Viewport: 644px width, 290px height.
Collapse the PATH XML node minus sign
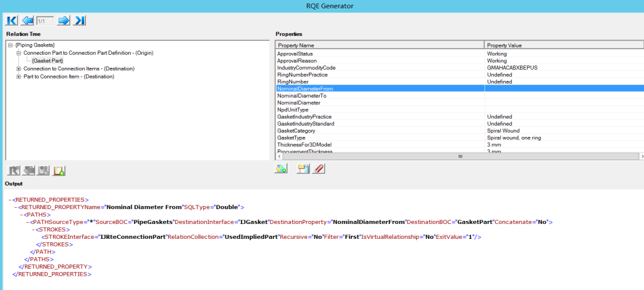click(27, 222)
